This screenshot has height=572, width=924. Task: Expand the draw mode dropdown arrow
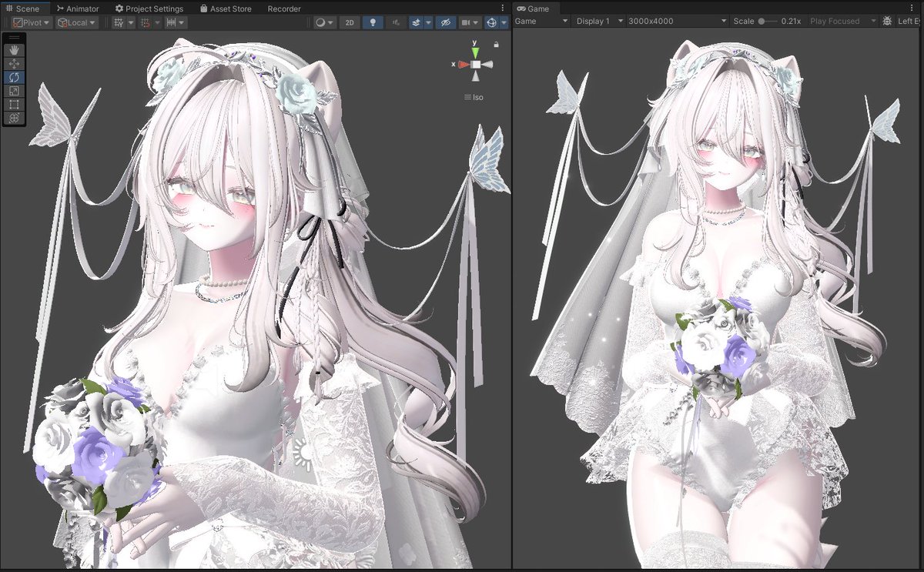coord(332,22)
